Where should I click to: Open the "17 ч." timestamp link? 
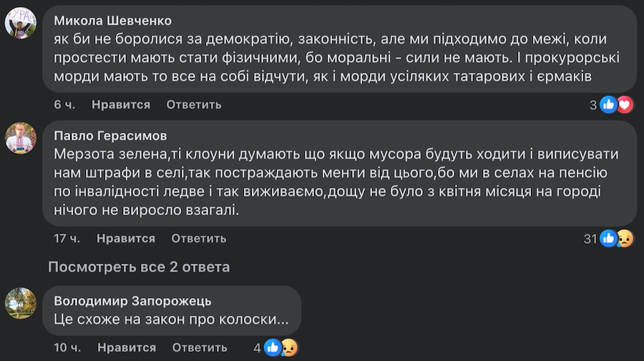click(x=67, y=238)
